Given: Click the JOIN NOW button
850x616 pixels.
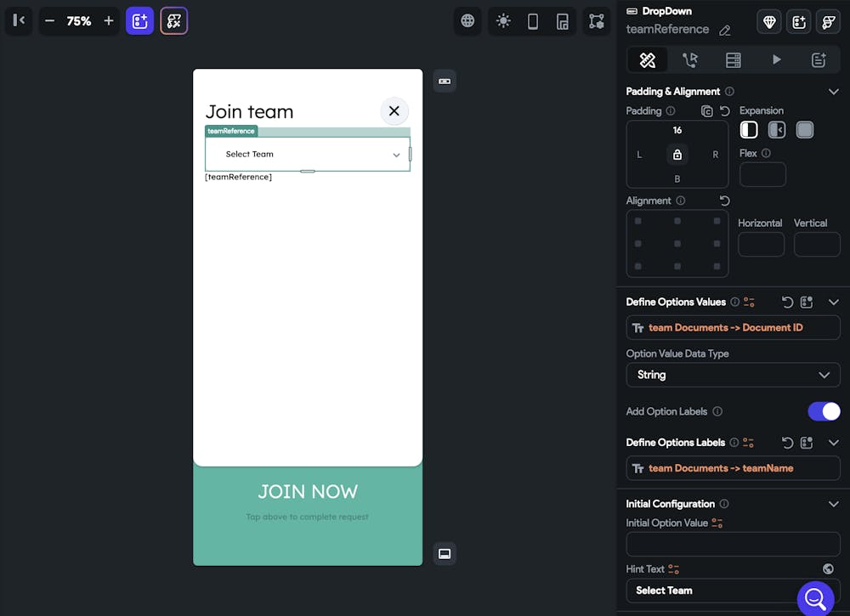Looking at the screenshot, I should [308, 491].
